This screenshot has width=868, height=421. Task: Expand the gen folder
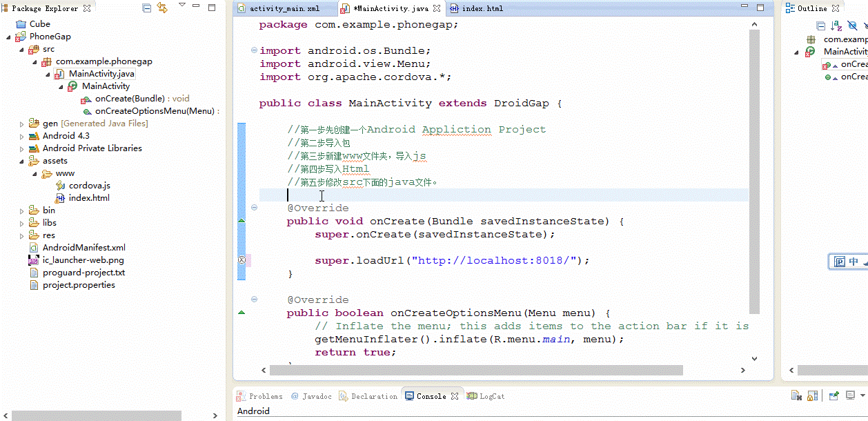coord(21,124)
